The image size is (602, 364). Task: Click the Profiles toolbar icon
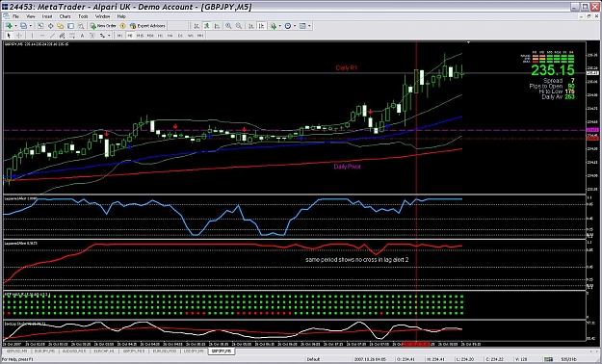pos(23,26)
